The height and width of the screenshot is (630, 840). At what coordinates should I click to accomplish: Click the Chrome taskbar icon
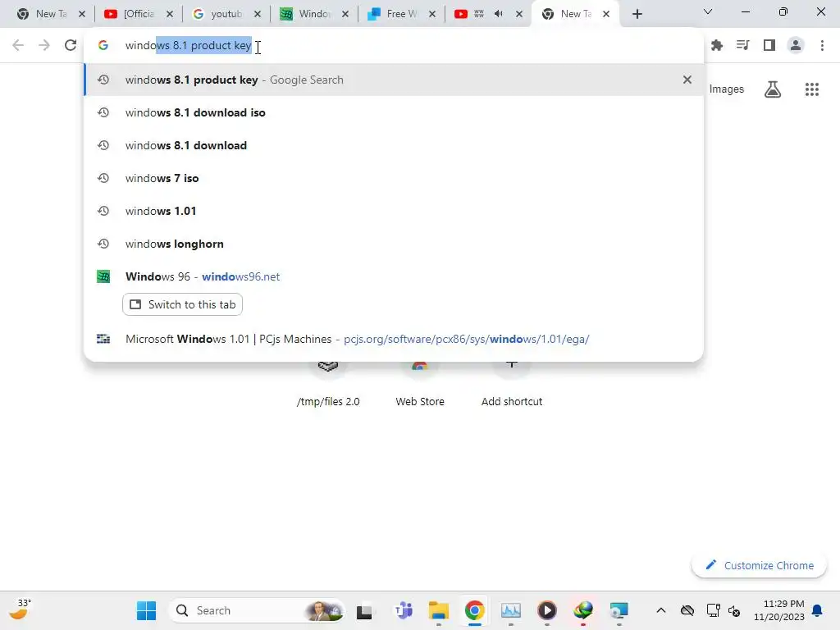pos(475,610)
